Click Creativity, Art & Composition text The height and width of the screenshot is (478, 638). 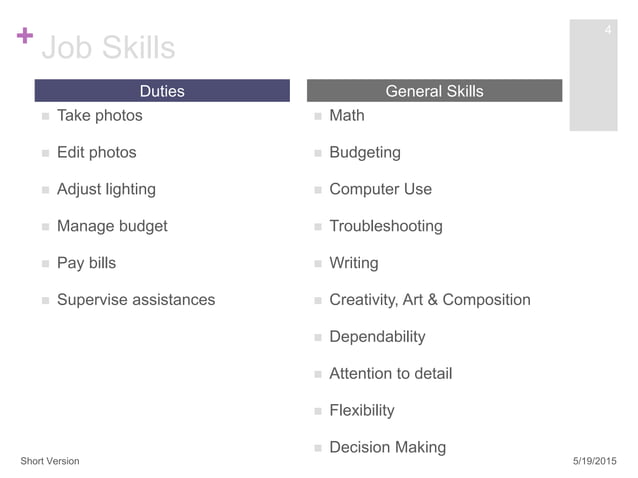(429, 300)
